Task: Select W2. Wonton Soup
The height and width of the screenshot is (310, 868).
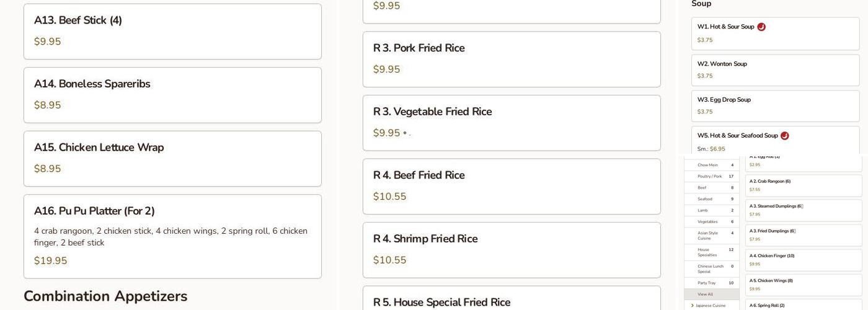Action: click(x=775, y=69)
